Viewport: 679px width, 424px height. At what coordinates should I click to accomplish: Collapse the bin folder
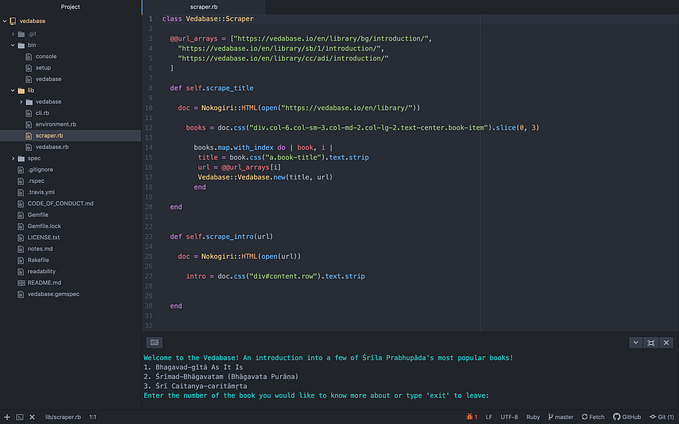pyautogui.click(x=13, y=45)
